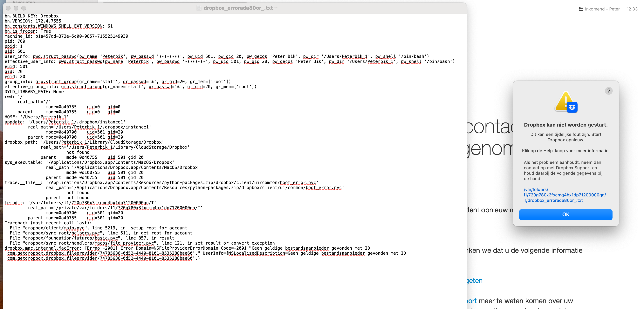Viewport: 644px width, 309px height.
Task: Click 'Dropbox kan niet worden gestart.' heading
Action: pyautogui.click(x=565, y=125)
